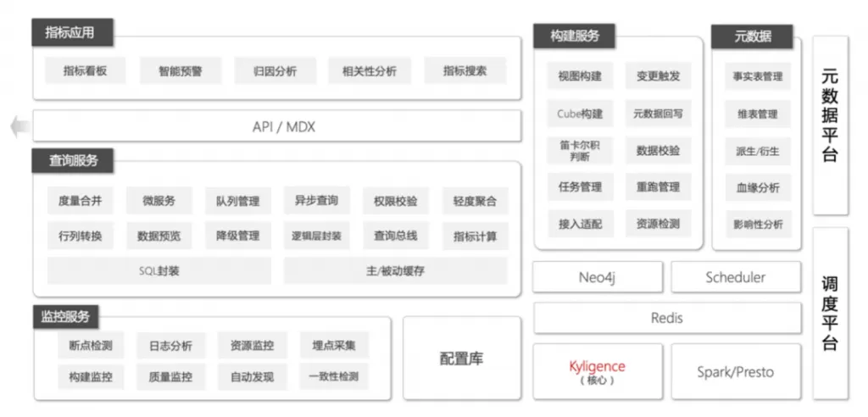Image resolution: width=868 pixels, height=417 pixels.
Task: Open the 血缘分析 item
Action: click(x=757, y=187)
